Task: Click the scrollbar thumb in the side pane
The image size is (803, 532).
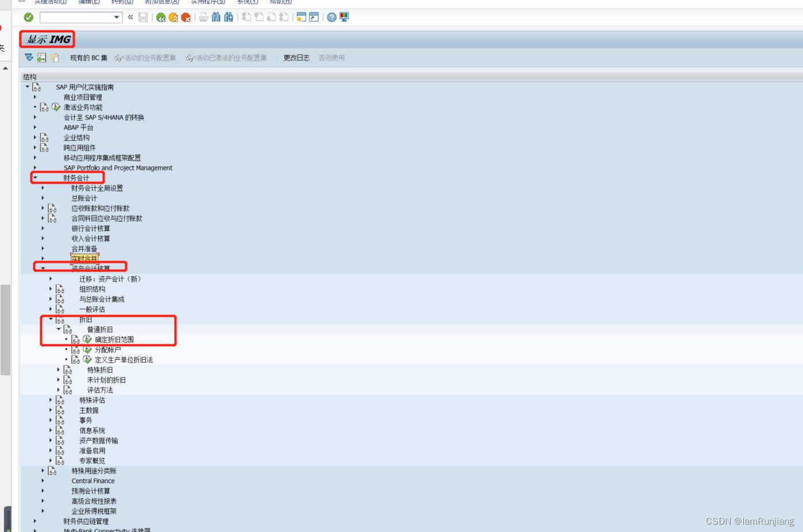Action: click(5, 330)
